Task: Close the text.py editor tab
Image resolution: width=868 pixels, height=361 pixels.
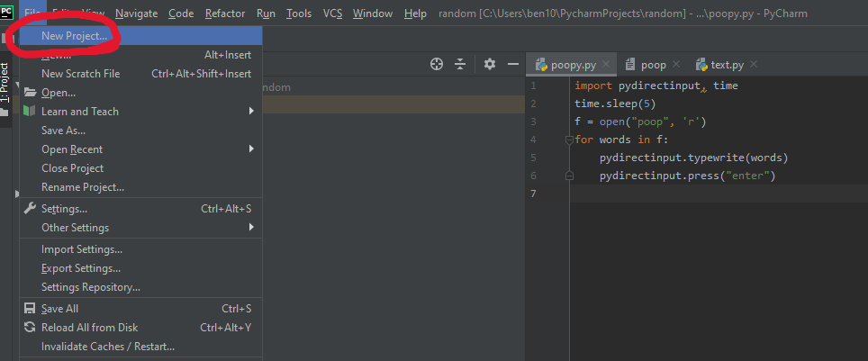Action: click(x=753, y=64)
